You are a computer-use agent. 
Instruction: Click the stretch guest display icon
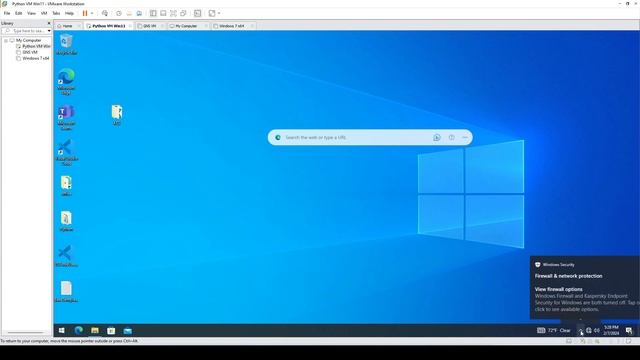(212, 13)
